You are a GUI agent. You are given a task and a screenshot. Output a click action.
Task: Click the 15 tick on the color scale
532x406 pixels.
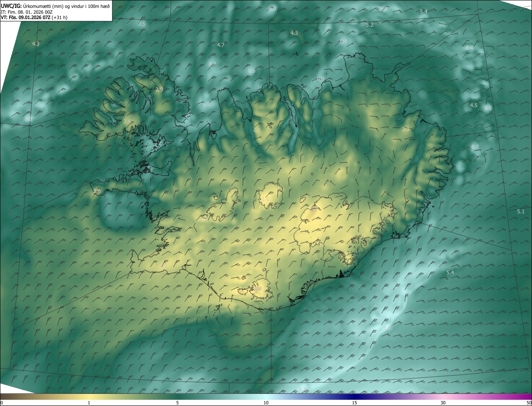click(355, 403)
